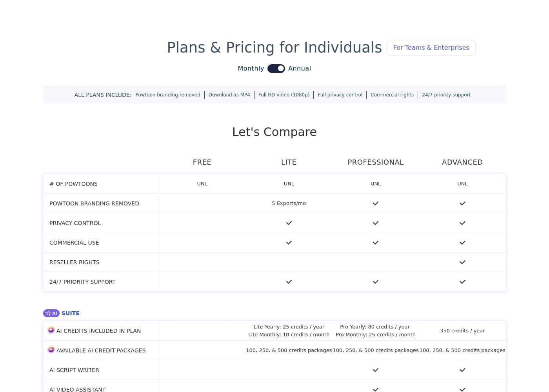Click the LITE plan column header
The width and height of the screenshot is (549, 392).
tap(289, 162)
